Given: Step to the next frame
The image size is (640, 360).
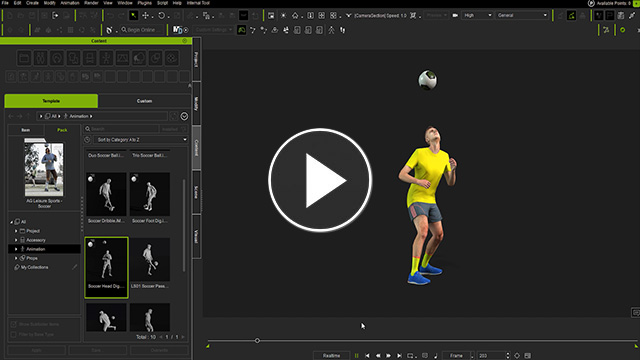Looking at the screenshot, I should 389,356.
